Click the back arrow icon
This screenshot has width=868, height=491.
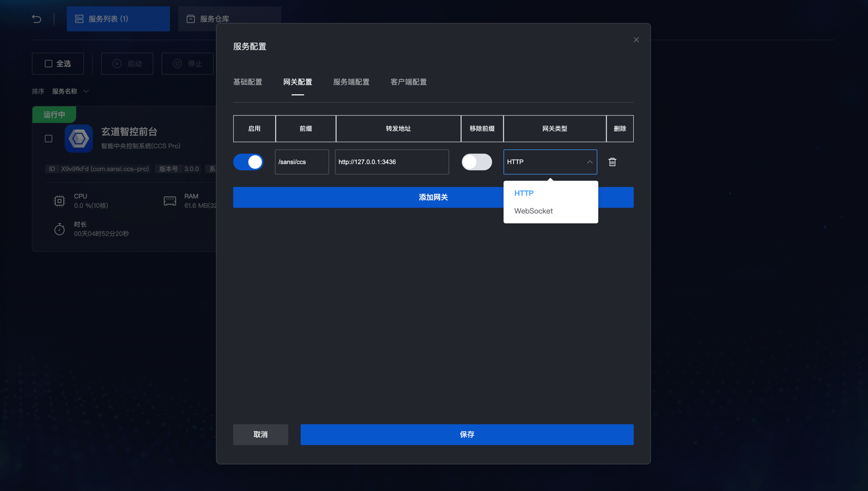(36, 19)
